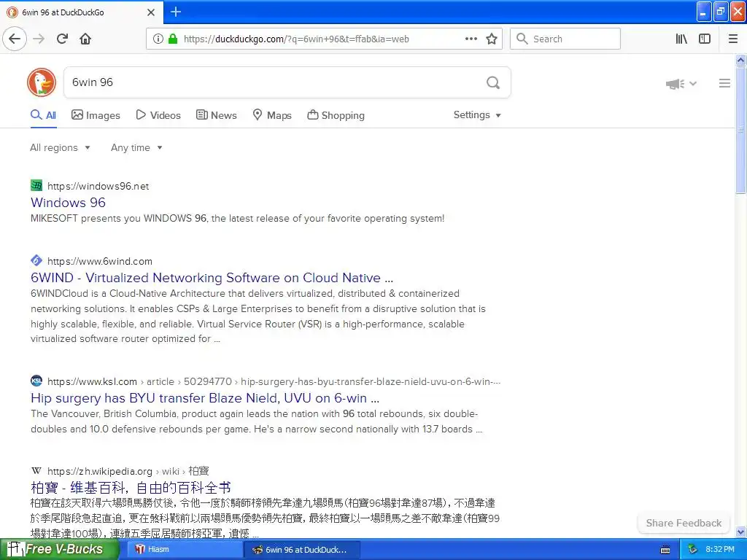
Task: Close the 6win 96 DuckDuckGo tab
Action: pyautogui.click(x=151, y=12)
